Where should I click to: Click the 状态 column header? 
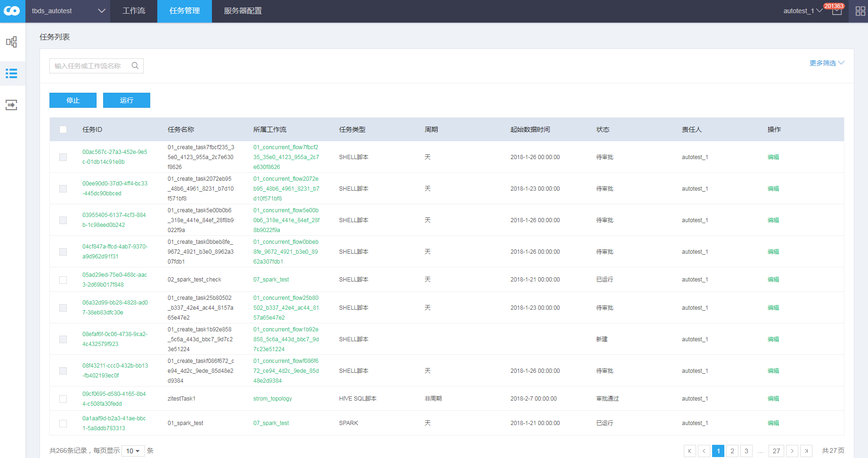(x=603, y=129)
